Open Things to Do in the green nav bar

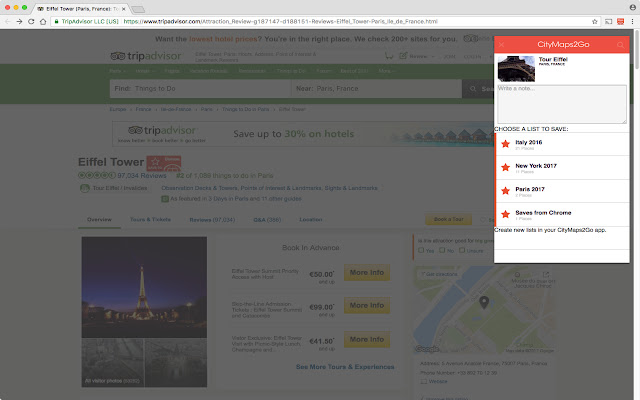(291, 71)
